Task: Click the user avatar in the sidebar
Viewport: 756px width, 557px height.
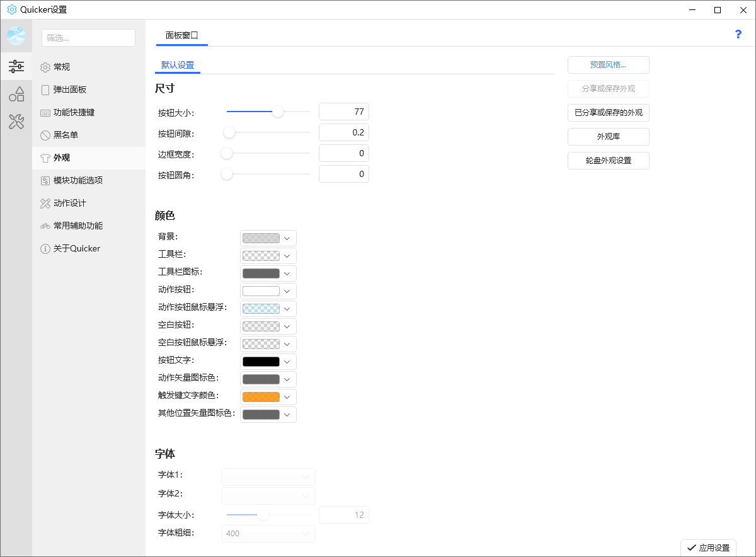Action: tap(16, 36)
